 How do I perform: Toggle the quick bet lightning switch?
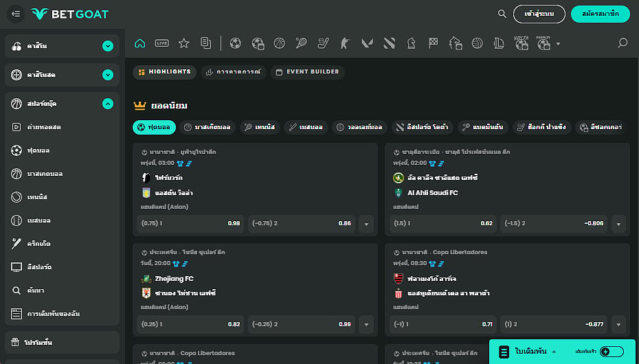tap(612, 352)
